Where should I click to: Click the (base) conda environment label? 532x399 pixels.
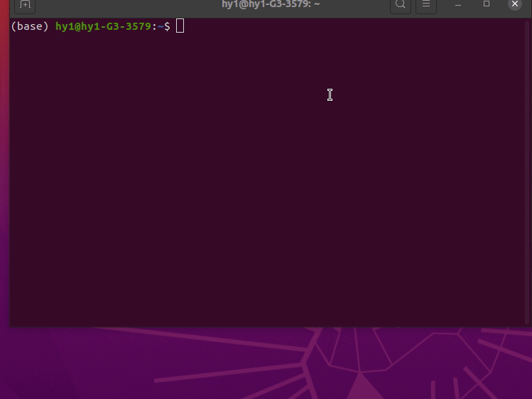coord(30,26)
